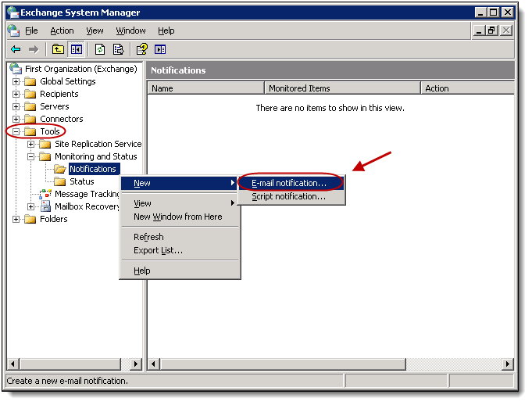This screenshot has width=532, height=405.
Task: Click the Forward arrow toolbar icon
Action: tap(34, 50)
